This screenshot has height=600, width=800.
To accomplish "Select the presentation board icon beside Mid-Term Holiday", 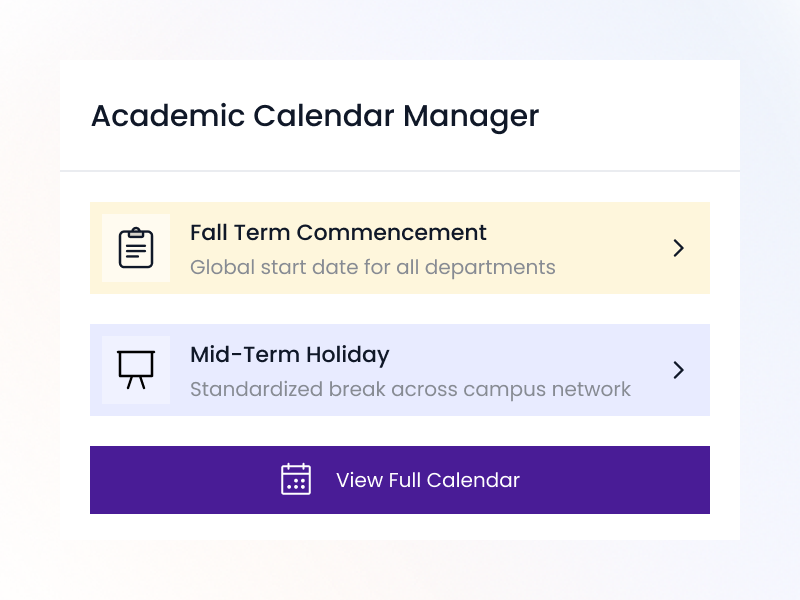I will (135, 369).
